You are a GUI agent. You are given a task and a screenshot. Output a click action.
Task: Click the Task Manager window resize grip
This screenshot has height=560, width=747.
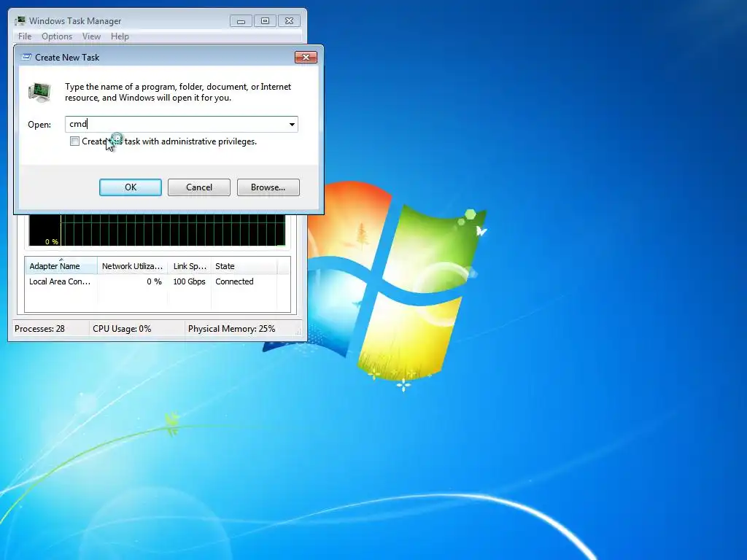[298, 332]
